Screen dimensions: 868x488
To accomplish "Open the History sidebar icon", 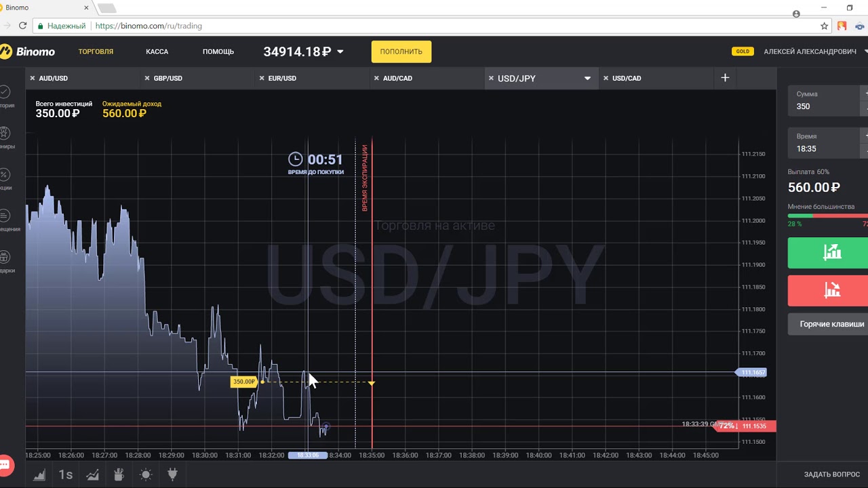I will (x=5, y=91).
